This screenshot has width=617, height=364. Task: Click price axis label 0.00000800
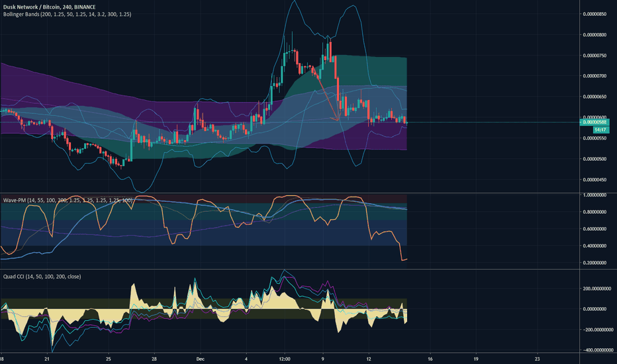(x=594, y=34)
